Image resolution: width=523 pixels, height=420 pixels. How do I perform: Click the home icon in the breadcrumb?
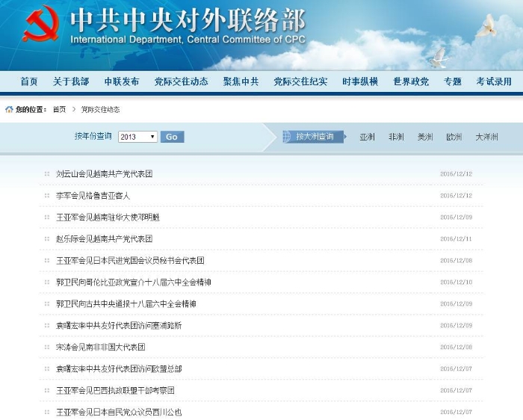pos(9,109)
